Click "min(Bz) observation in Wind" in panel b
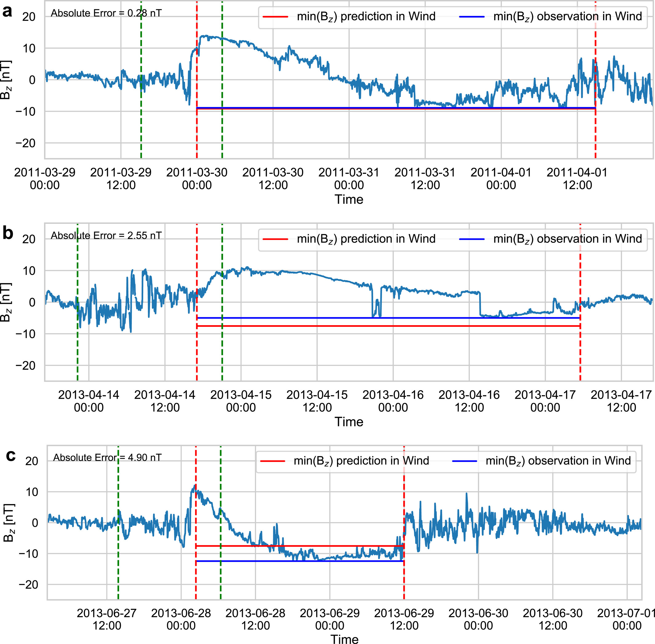655x644 pixels. pos(568,239)
